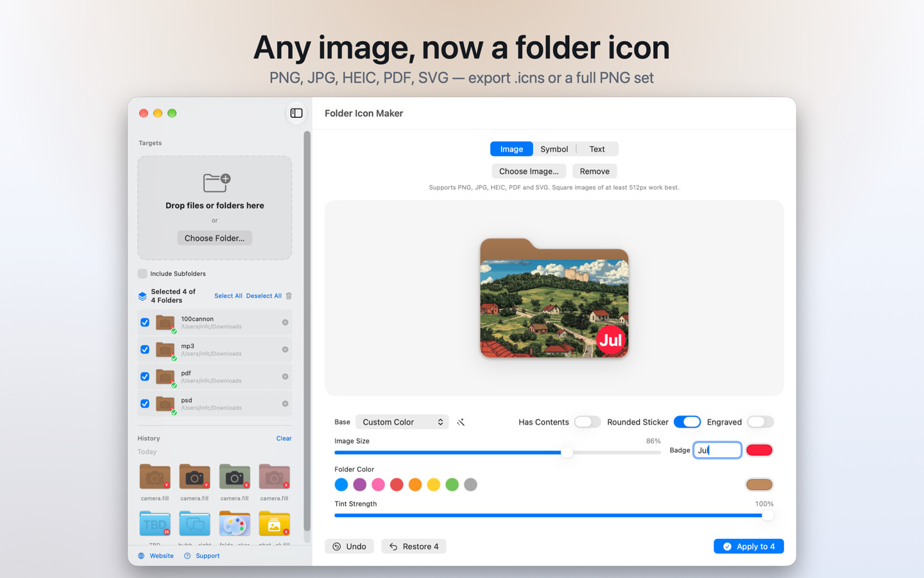Screen dimensions: 924x578
Task: Click the Choose Folder button
Action: pyautogui.click(x=214, y=238)
